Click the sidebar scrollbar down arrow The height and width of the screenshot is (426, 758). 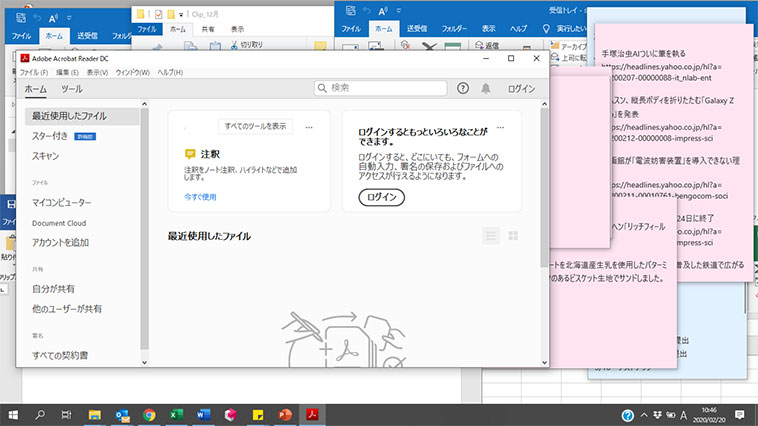tap(144, 362)
